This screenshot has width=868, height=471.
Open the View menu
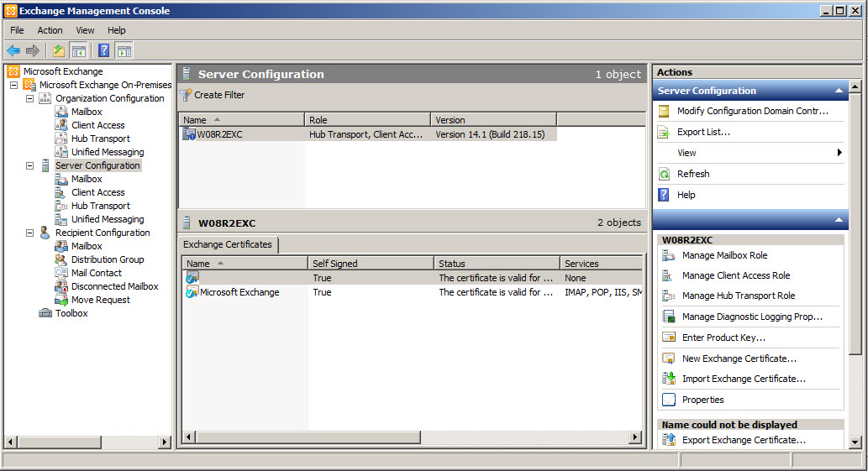[x=85, y=30]
